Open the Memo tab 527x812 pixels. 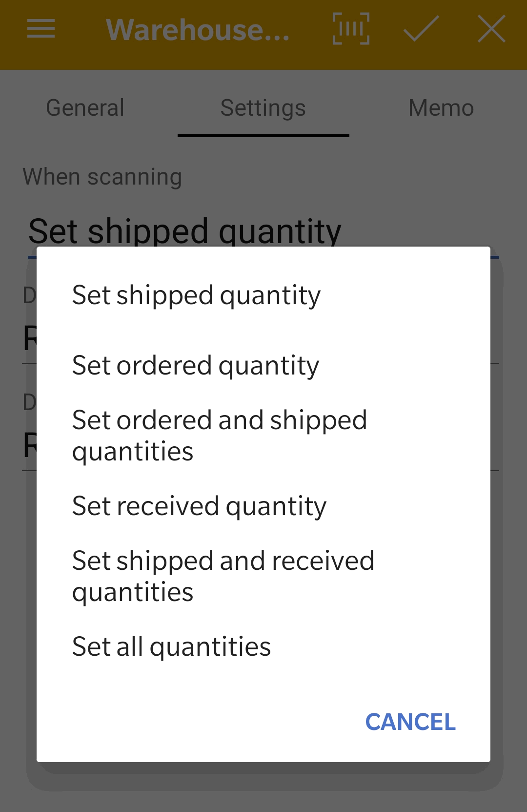pos(441,108)
